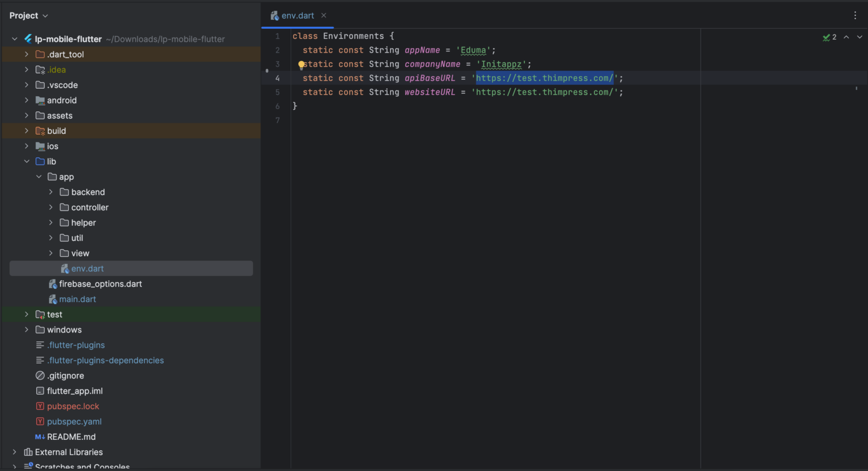Viewport: 868px width, 471px height.
Task: Click the Markdown icon beside README.md
Action: tap(39, 437)
